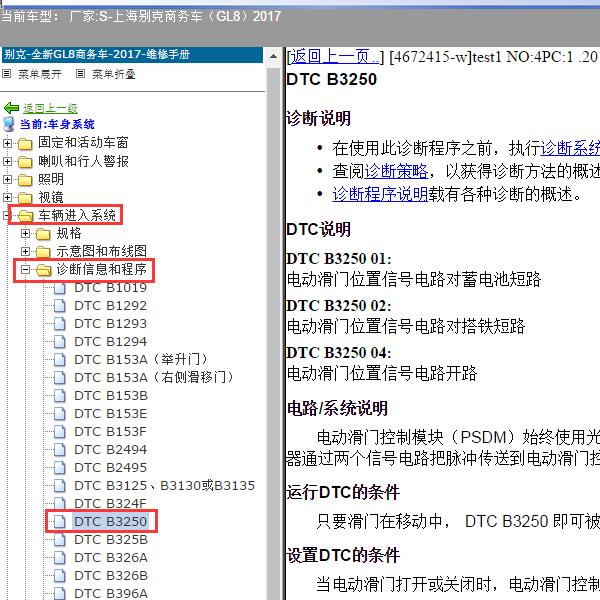Viewport: 600px width, 600px height.
Task: Click the 别克-全新GL8商务车-2017-维修手册 header
Action: (x=132, y=54)
